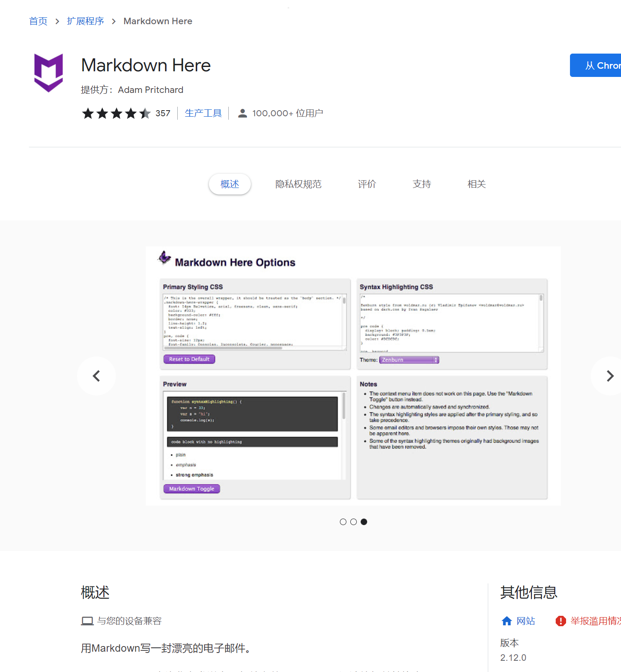Viewport: 621px width, 672px height.
Task: Click the star rating icons
Action: tap(116, 113)
